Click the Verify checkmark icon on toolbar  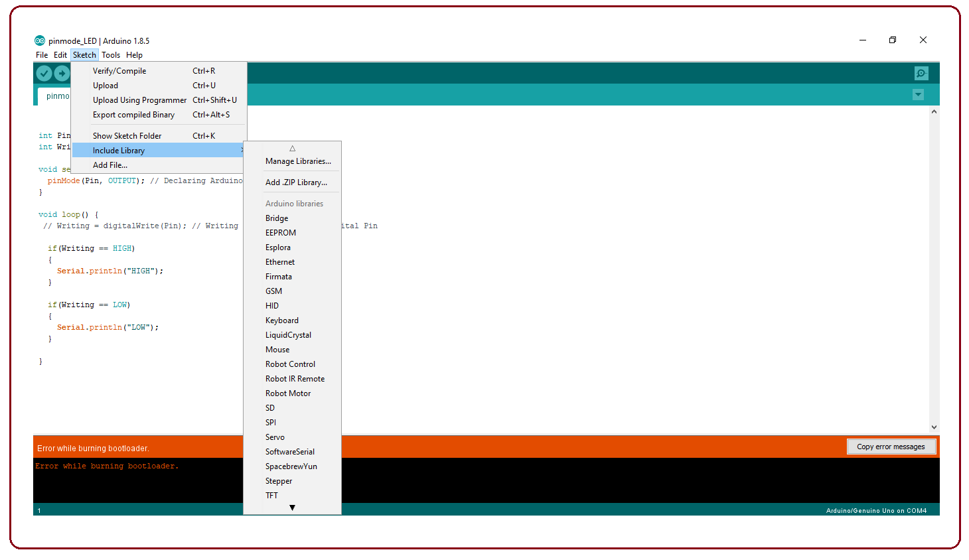pyautogui.click(x=44, y=73)
